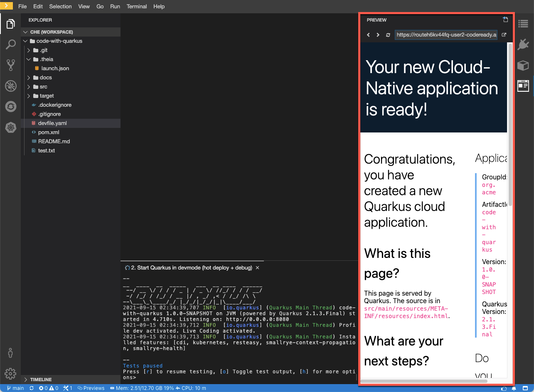Open the accounts icon in activity bar
The image size is (534, 392).
pyautogui.click(x=10, y=353)
